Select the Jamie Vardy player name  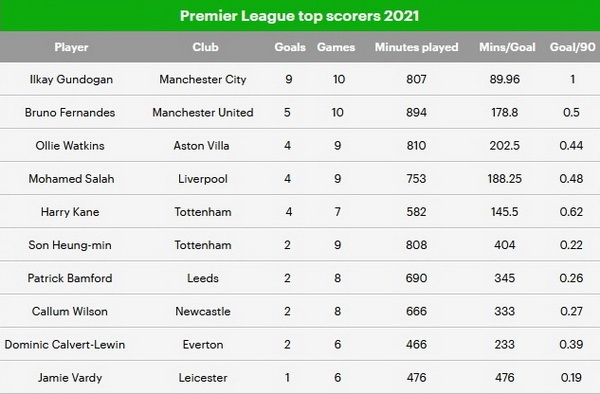tap(70, 378)
